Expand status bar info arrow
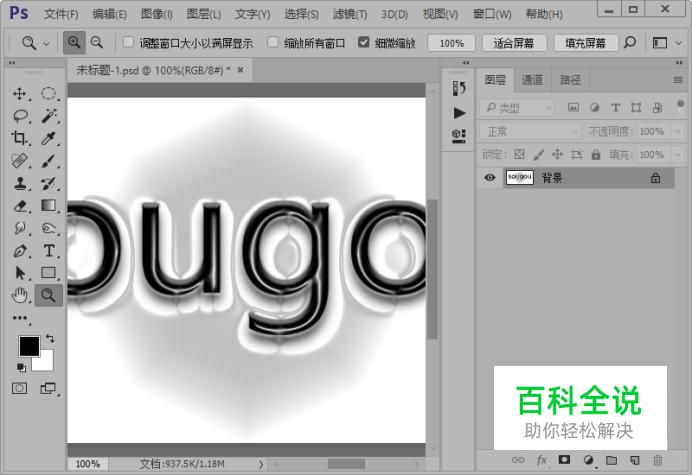The height and width of the screenshot is (475, 692). 261,464
